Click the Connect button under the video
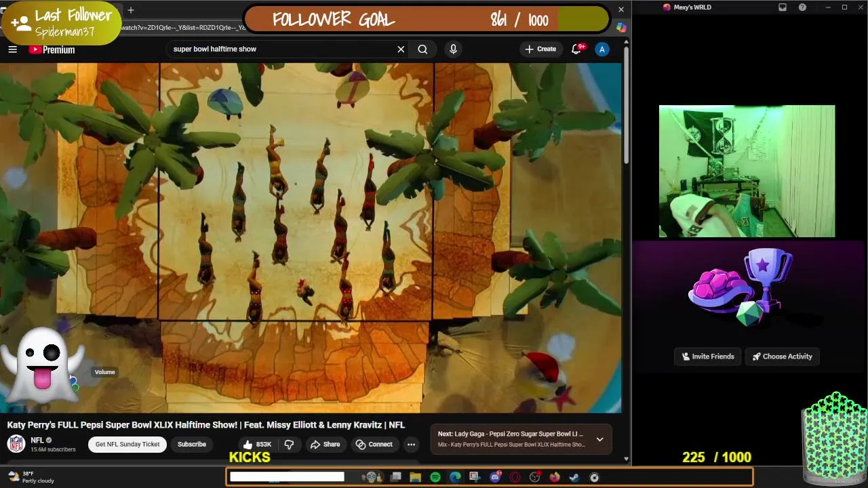The width and height of the screenshot is (868, 488). pos(374,444)
